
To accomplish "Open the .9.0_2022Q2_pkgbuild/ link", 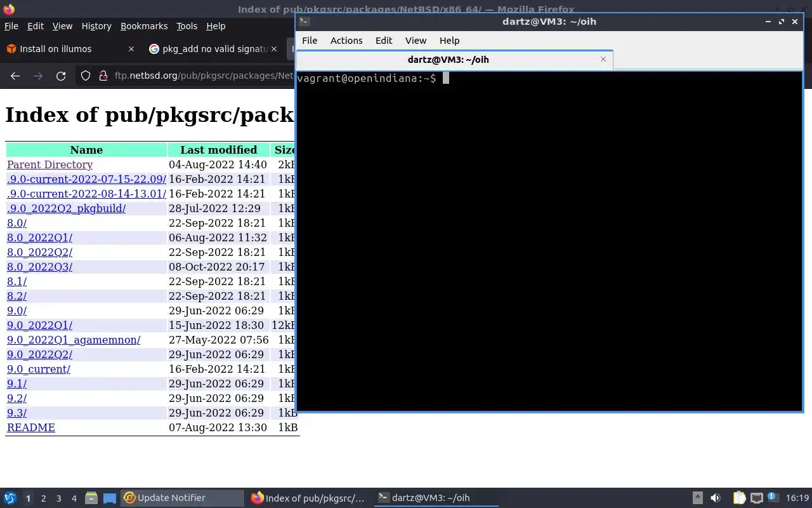I will [66, 208].
